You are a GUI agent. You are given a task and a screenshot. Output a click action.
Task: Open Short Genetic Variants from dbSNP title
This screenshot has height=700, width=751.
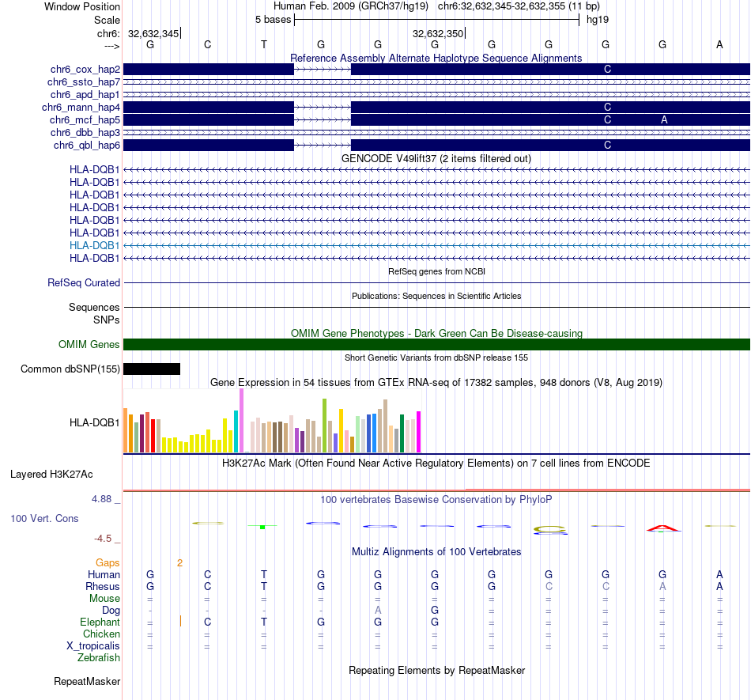click(436, 358)
